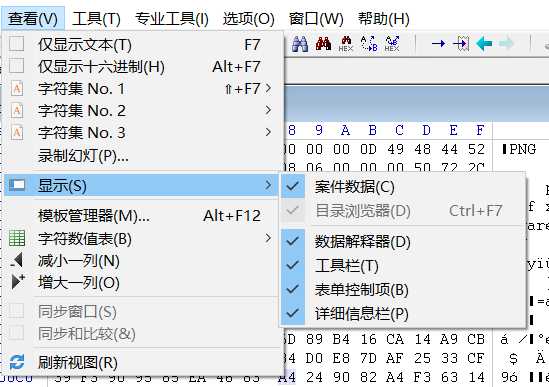Toggle the 仅显示文本(T) checkbox

click(16, 44)
